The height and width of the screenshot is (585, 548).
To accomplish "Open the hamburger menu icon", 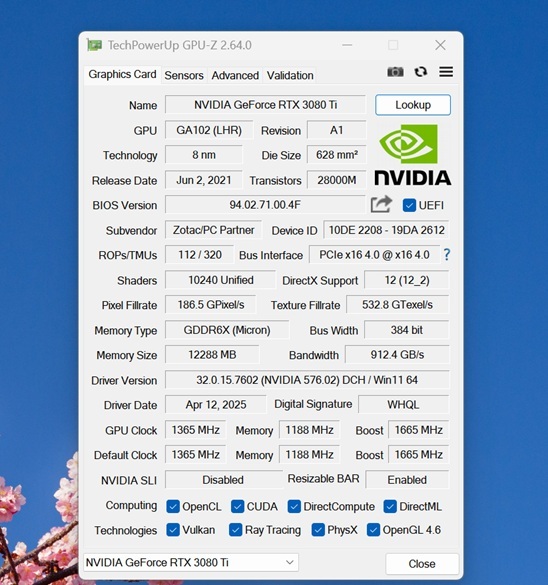I will click(446, 72).
